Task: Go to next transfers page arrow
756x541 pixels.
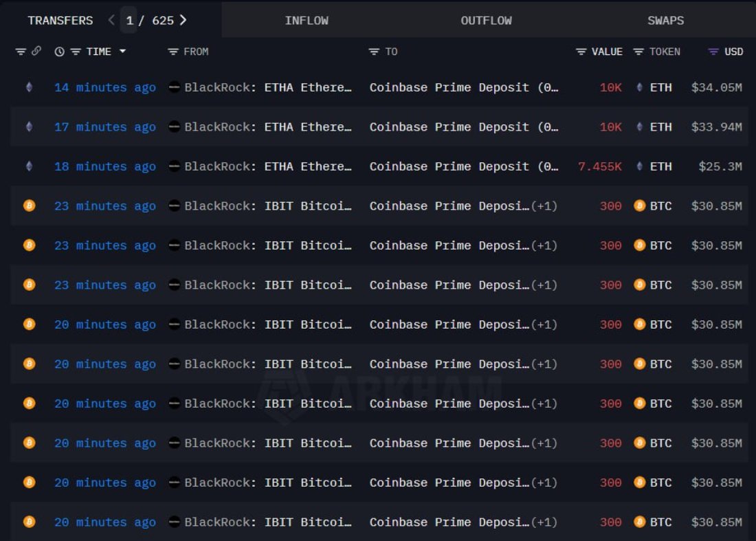Action: (x=183, y=20)
